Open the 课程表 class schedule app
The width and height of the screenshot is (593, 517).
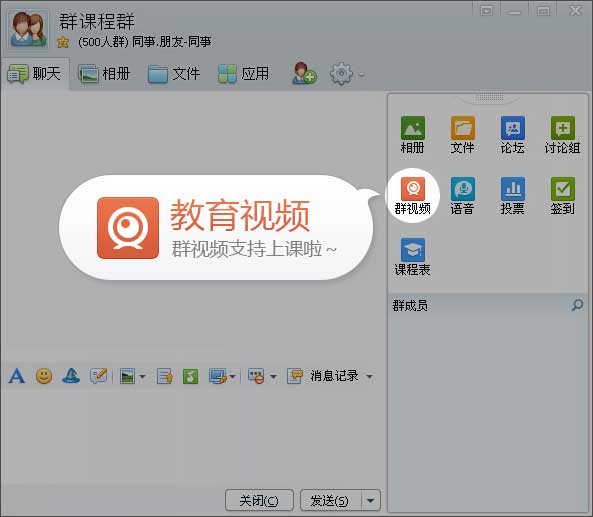pos(413,257)
